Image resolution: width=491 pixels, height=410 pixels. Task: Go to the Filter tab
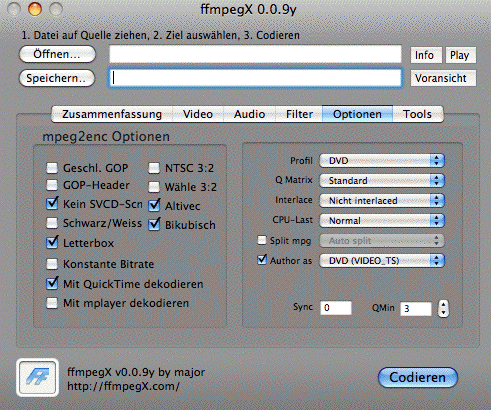point(299,114)
